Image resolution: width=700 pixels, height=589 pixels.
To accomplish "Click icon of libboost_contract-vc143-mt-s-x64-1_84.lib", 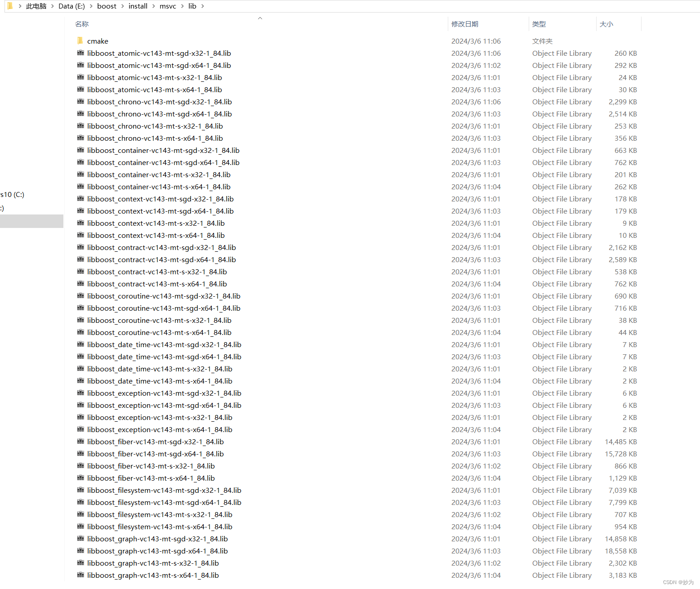I will [x=80, y=283].
